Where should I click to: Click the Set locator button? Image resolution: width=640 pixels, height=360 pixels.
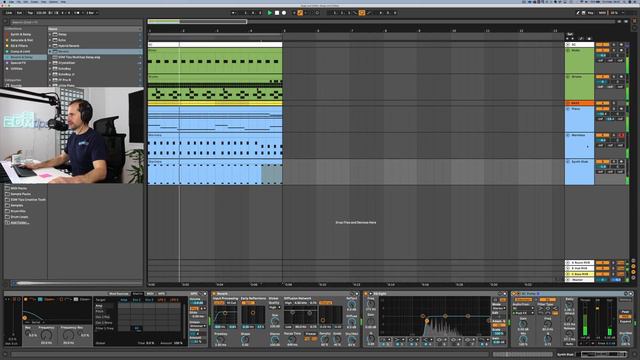pyautogui.click(x=570, y=34)
